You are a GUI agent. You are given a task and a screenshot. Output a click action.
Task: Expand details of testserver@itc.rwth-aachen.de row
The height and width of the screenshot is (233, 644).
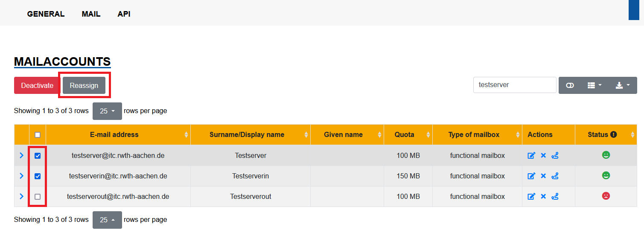pyautogui.click(x=21, y=156)
